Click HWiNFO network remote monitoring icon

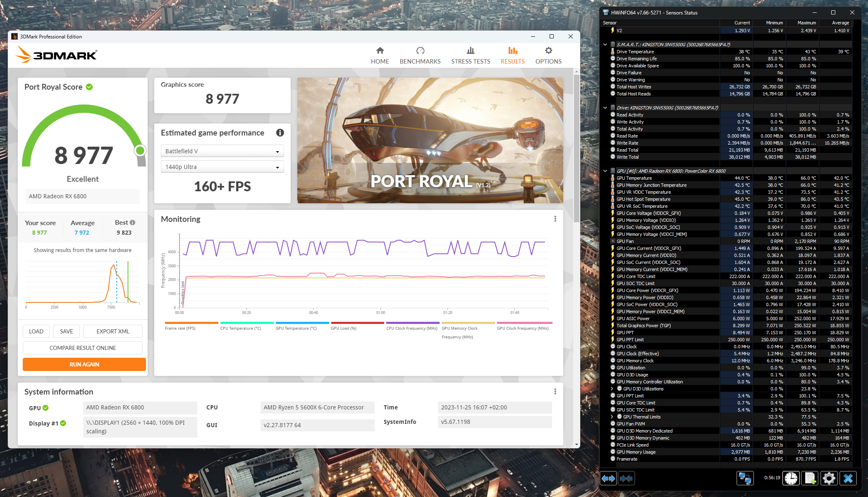745,478
